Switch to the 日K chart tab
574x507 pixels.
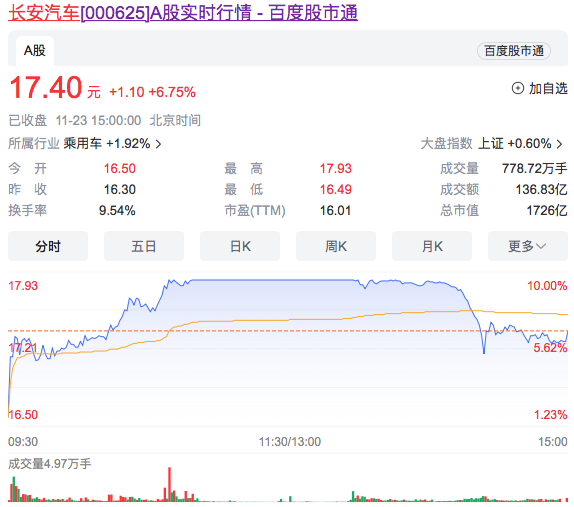240,246
